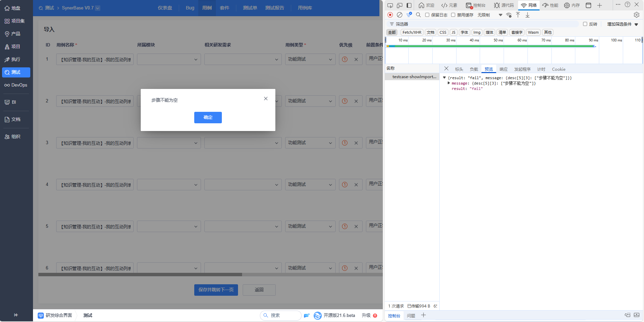This screenshot has height=322, width=644.
Task: Click the 确定 button in the dialog
Action: pos(208,118)
